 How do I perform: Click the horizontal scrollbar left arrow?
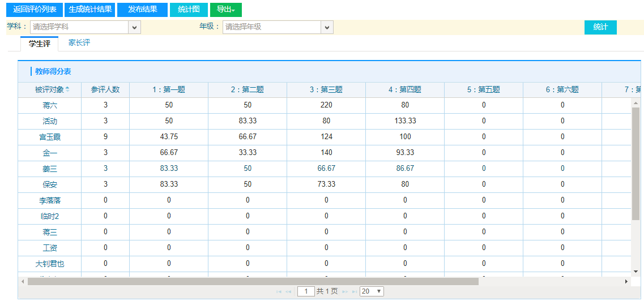(23, 281)
